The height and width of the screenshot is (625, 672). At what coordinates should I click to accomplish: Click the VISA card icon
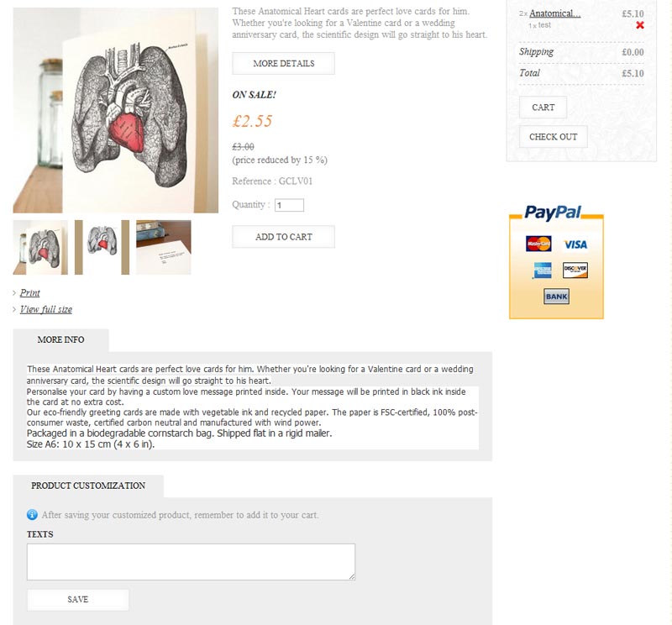click(575, 244)
